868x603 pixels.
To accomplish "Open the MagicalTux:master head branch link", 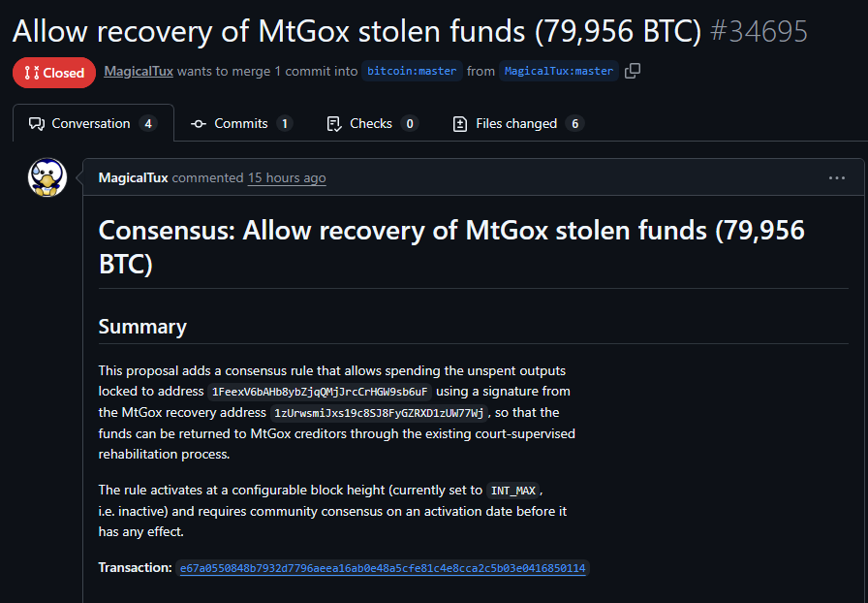I will [559, 71].
